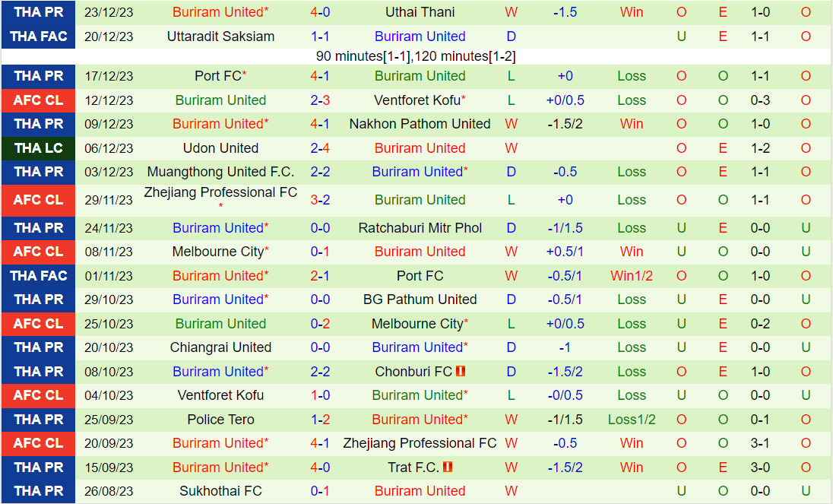Open the Uthai Thani team link
This screenshot has width=833, height=504.
420,12
